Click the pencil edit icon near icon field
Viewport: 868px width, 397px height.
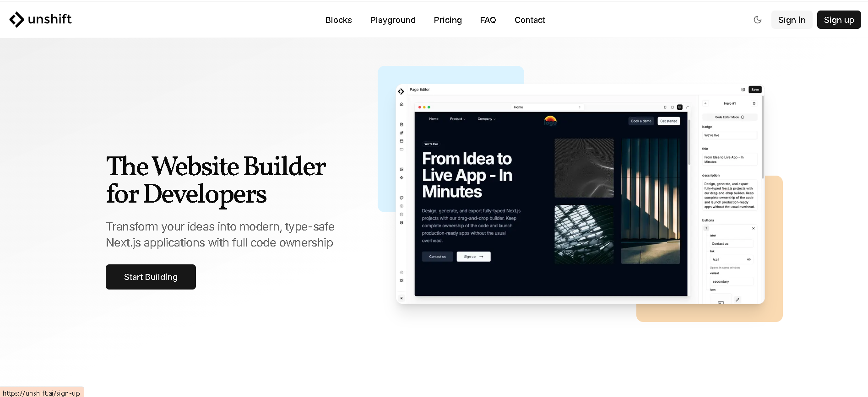737,300
